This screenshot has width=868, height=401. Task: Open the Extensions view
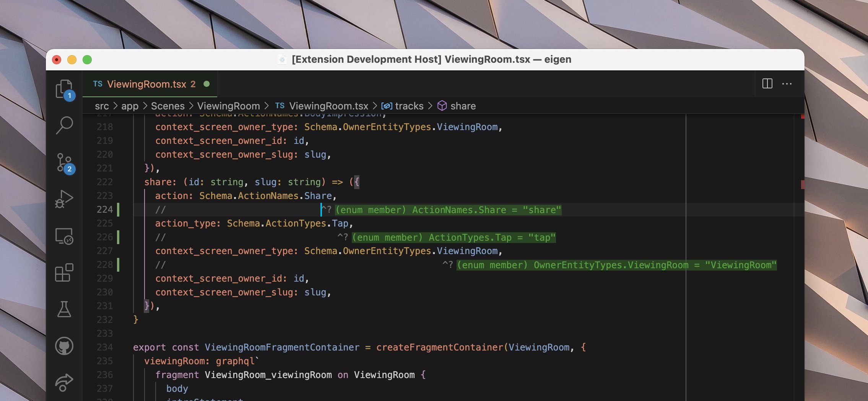click(64, 272)
